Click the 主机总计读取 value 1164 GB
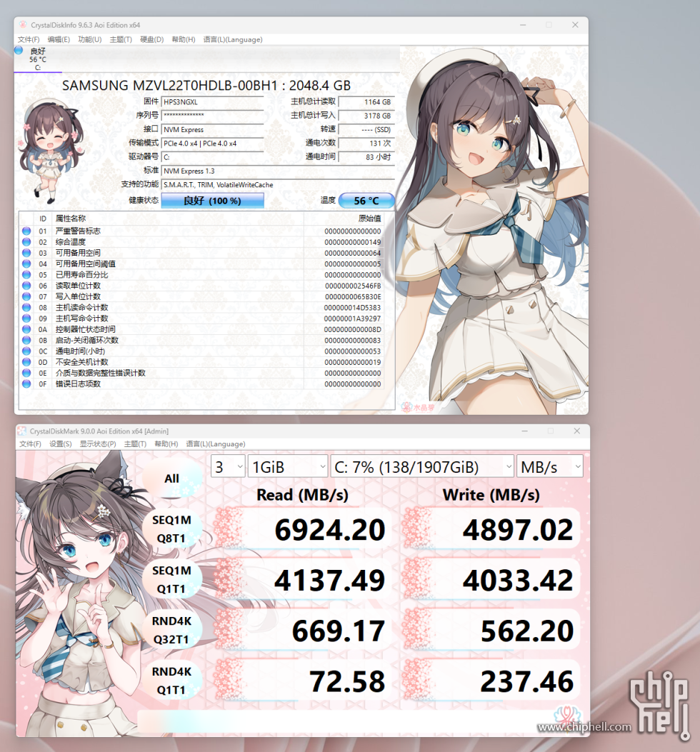The width and height of the screenshot is (700, 752). click(366, 102)
